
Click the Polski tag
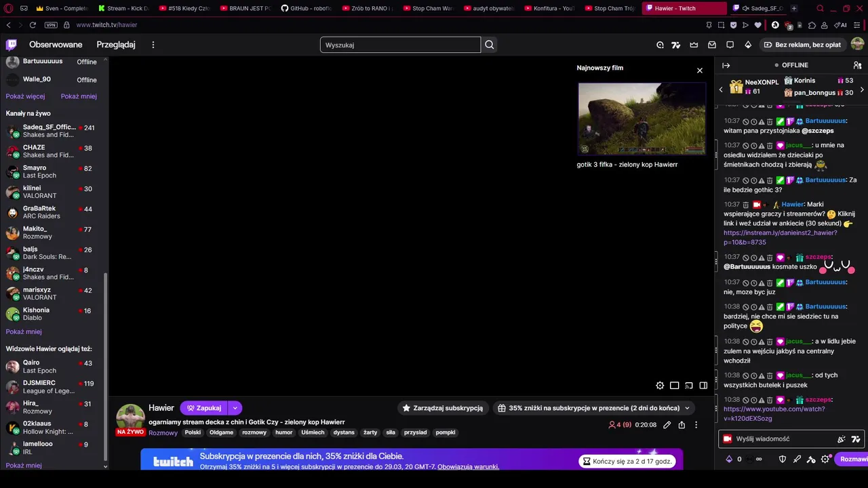point(193,432)
